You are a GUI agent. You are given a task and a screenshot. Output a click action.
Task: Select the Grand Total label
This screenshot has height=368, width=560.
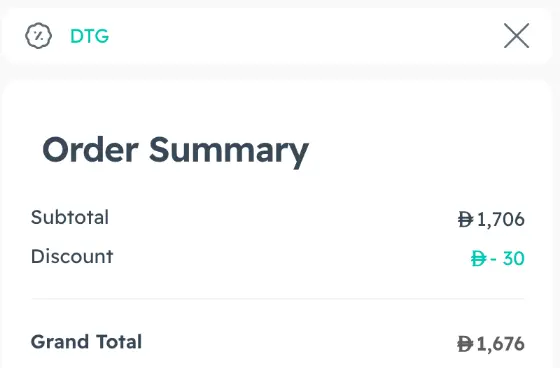click(x=86, y=342)
